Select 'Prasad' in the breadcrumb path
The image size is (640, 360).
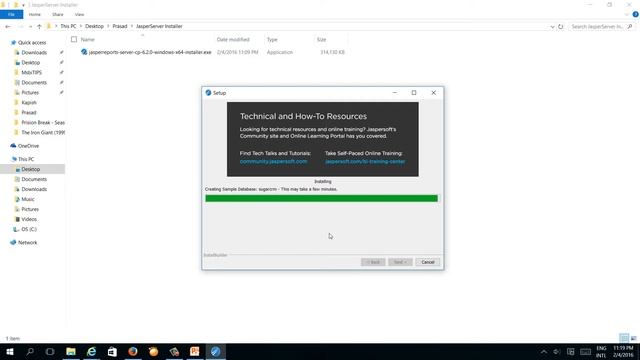120,26
